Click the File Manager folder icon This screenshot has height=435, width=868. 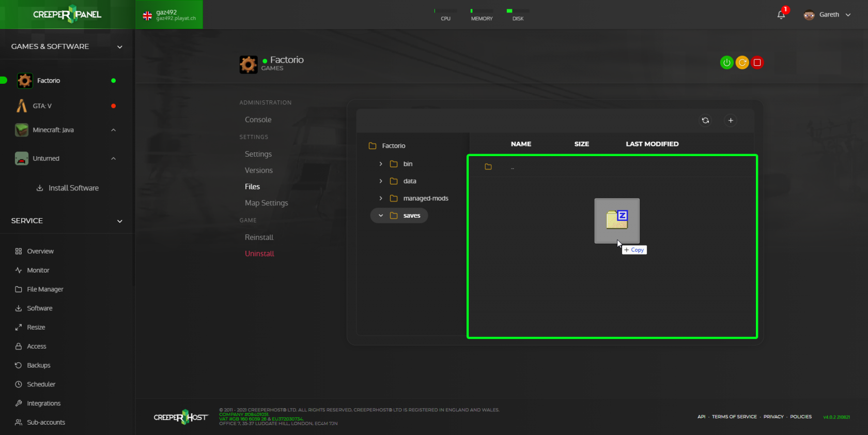tap(19, 289)
